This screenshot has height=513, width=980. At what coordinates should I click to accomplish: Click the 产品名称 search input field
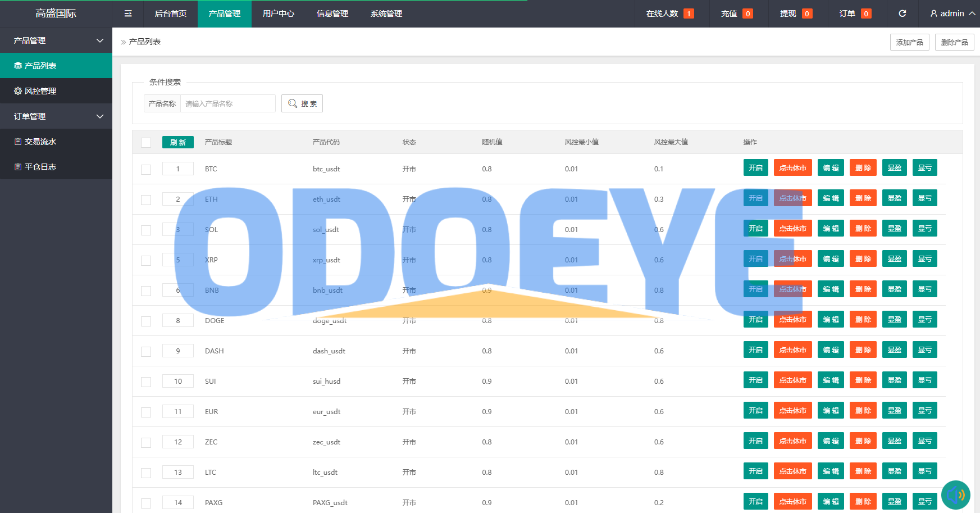click(x=227, y=103)
